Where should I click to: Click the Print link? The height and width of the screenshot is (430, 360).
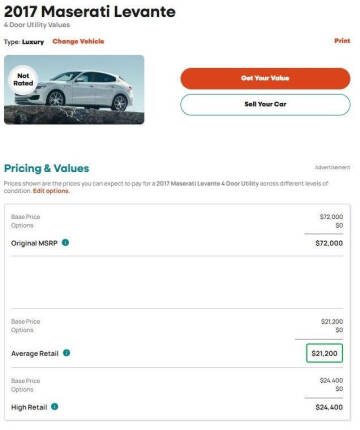342,41
